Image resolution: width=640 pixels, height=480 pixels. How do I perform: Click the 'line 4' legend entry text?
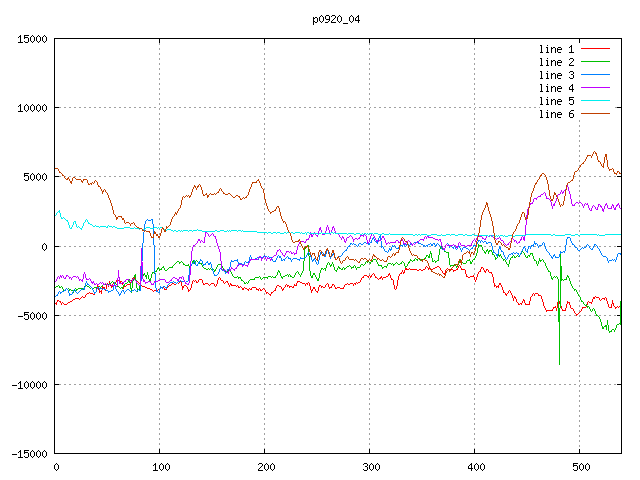556,88
